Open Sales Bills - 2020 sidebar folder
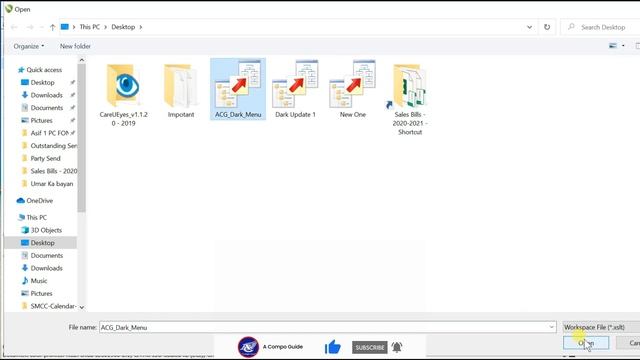Image resolution: width=640 pixels, height=360 pixels. (53, 171)
